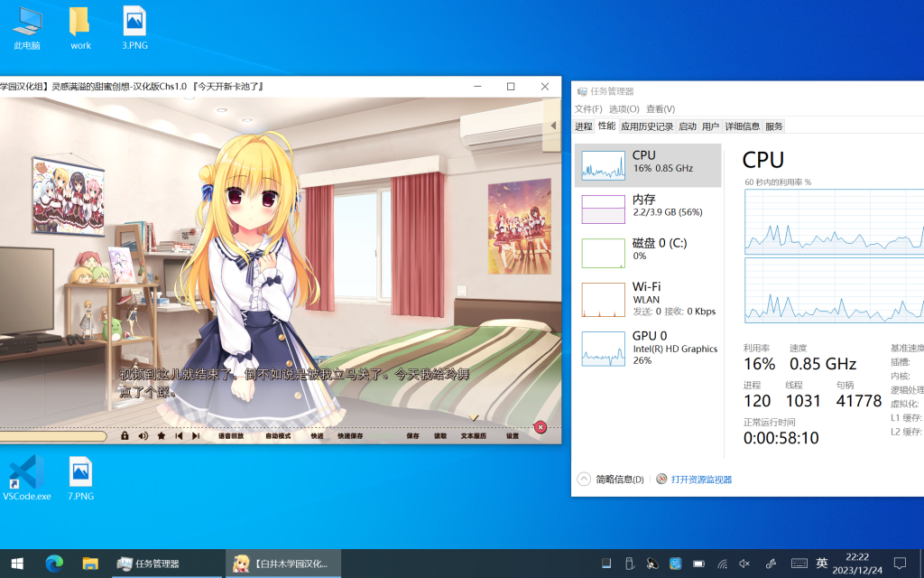Click the resource monitor icon beside the link
This screenshot has width=924, height=578.
(x=661, y=479)
